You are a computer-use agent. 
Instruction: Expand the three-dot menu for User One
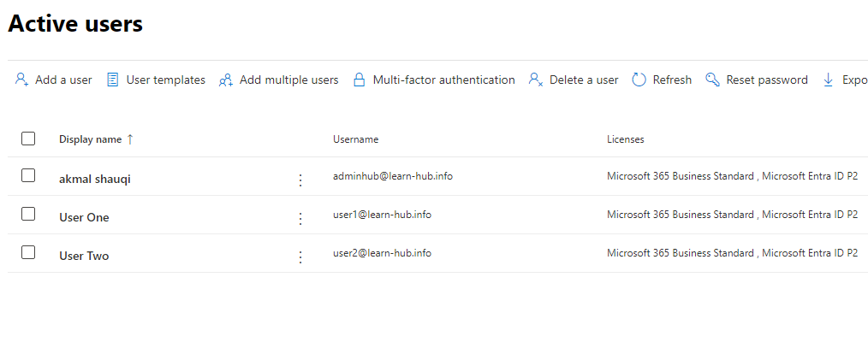tap(300, 218)
